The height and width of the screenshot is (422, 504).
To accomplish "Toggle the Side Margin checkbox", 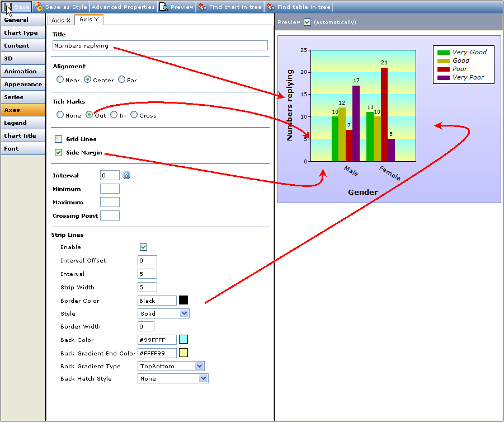I will point(59,152).
